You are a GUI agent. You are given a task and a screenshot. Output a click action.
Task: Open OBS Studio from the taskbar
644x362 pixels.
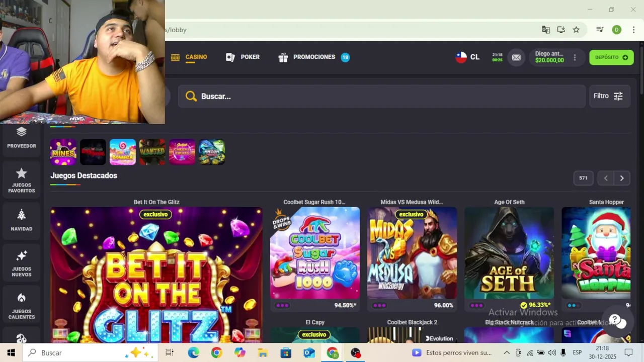tap(356, 353)
